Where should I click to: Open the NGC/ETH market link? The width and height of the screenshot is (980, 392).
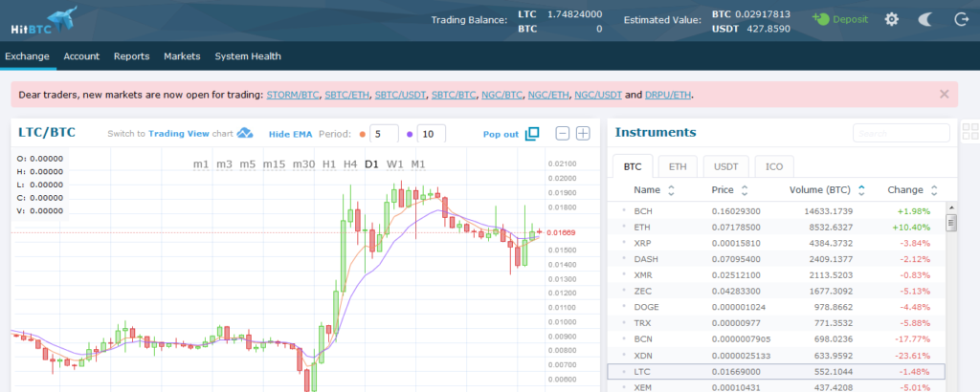pyautogui.click(x=549, y=95)
